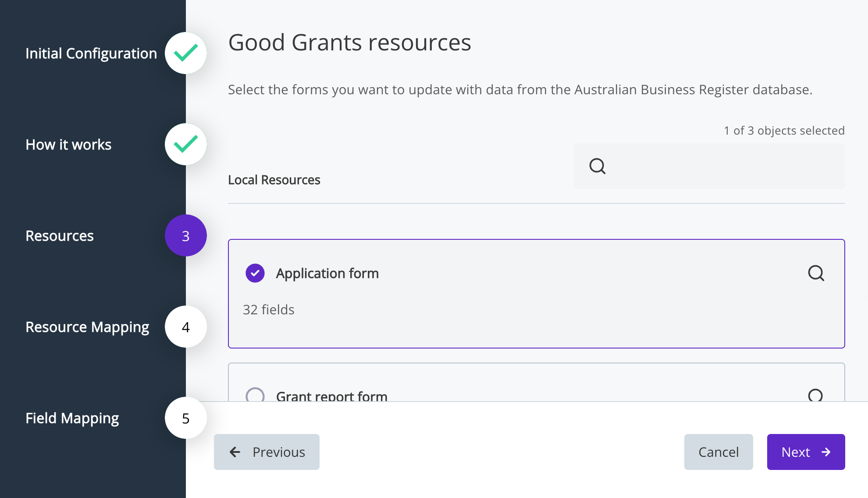Click '1 of 3 objects selected' counter
This screenshot has height=498, width=868.
pyautogui.click(x=784, y=131)
